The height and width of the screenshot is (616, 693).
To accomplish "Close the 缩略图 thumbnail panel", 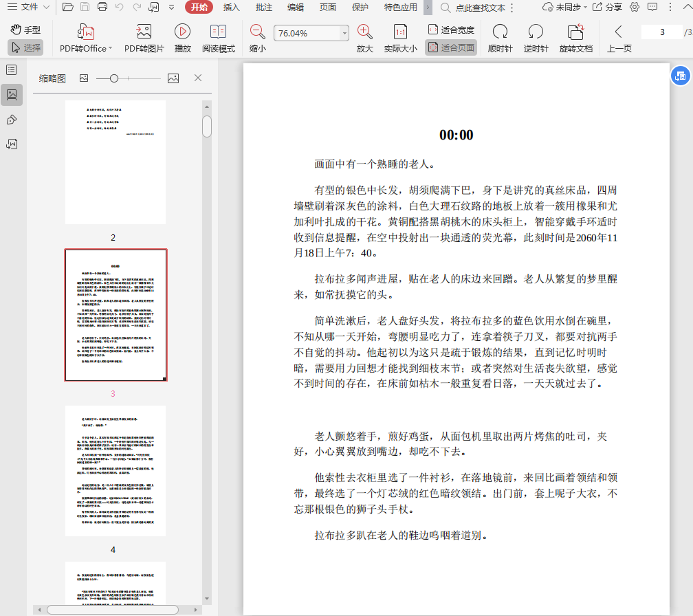I will [197, 78].
